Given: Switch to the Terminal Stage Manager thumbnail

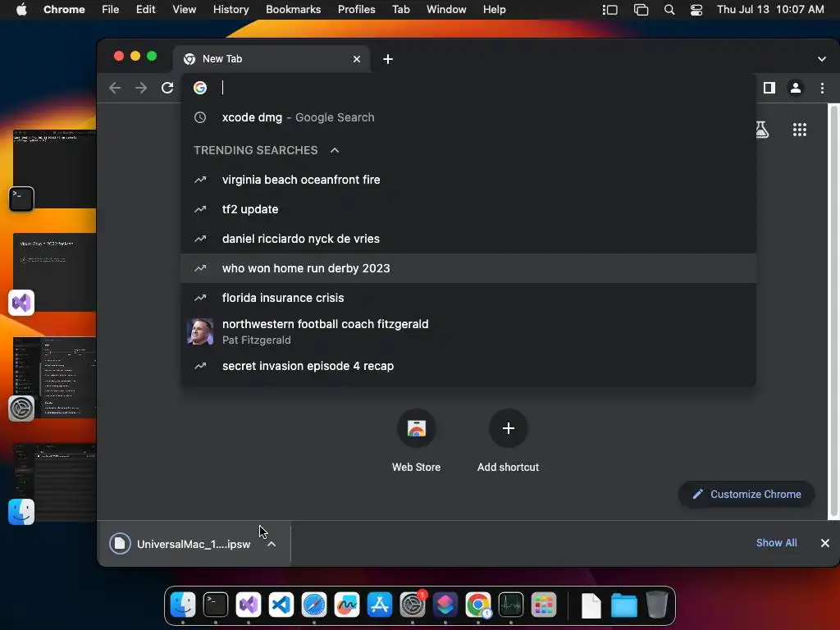Looking at the screenshot, I should [x=53, y=169].
